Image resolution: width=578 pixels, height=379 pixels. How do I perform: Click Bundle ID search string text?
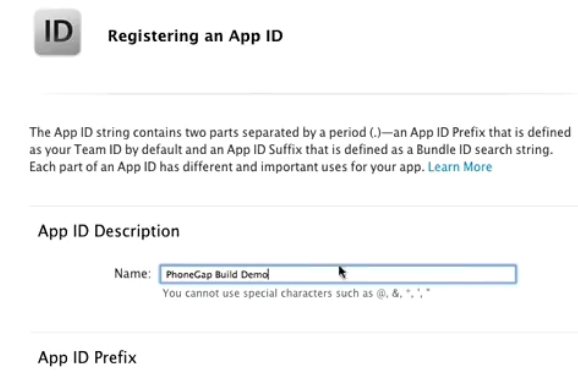[x=484, y=150]
